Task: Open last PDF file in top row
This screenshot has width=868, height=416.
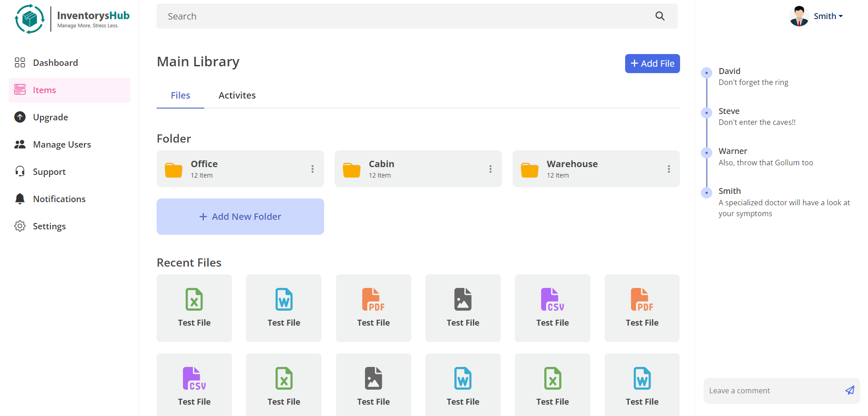Action: tap(642, 308)
